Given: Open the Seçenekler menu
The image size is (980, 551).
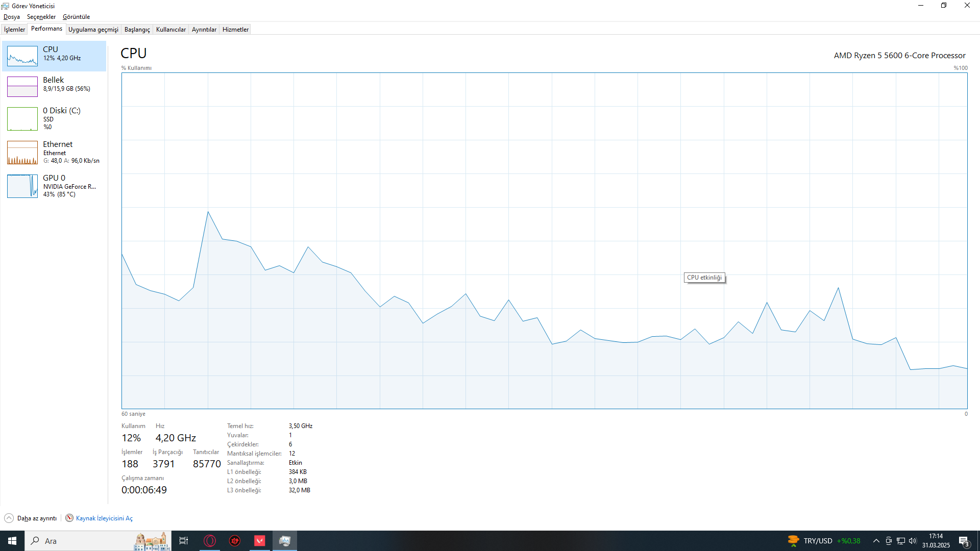Looking at the screenshot, I should (41, 17).
